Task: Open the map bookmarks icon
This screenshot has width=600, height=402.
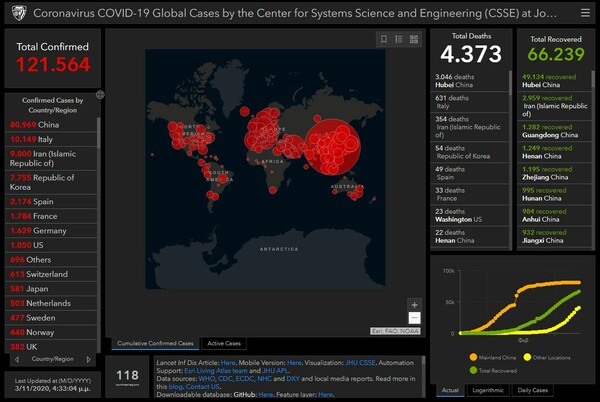Action: click(x=384, y=39)
